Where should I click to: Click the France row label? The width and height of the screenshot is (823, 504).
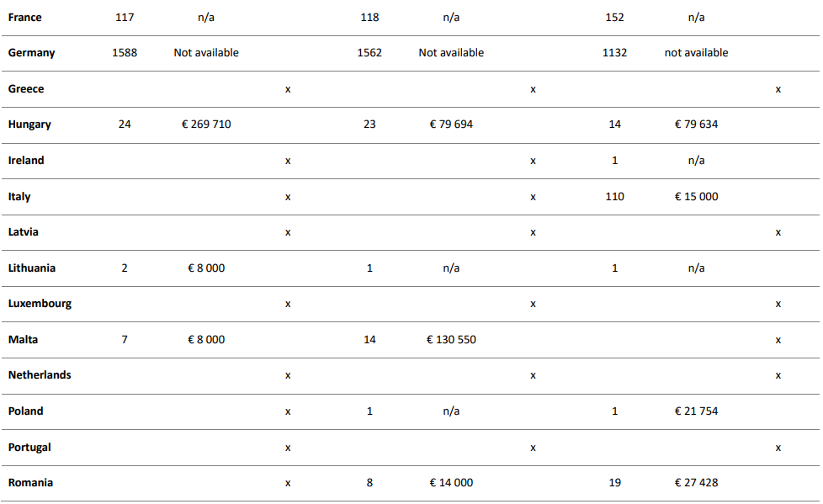(24, 18)
